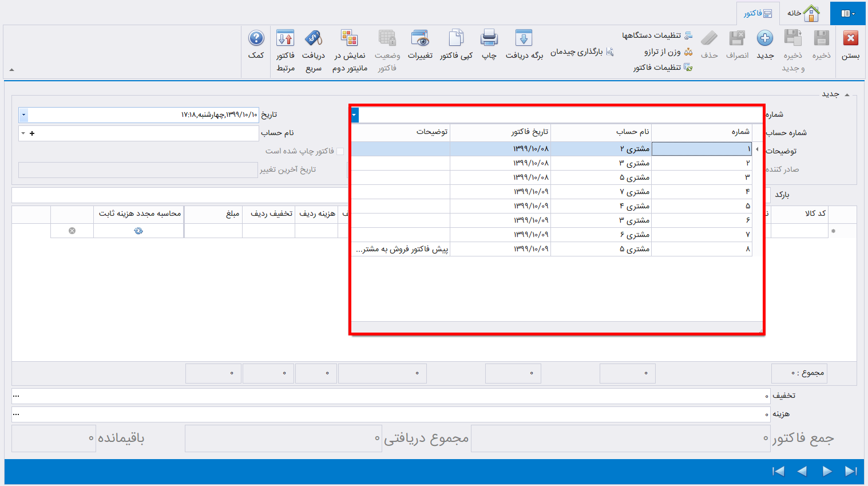The width and height of the screenshot is (868, 486).
Task: Open the date field dropdown arrow
Action: (23, 115)
